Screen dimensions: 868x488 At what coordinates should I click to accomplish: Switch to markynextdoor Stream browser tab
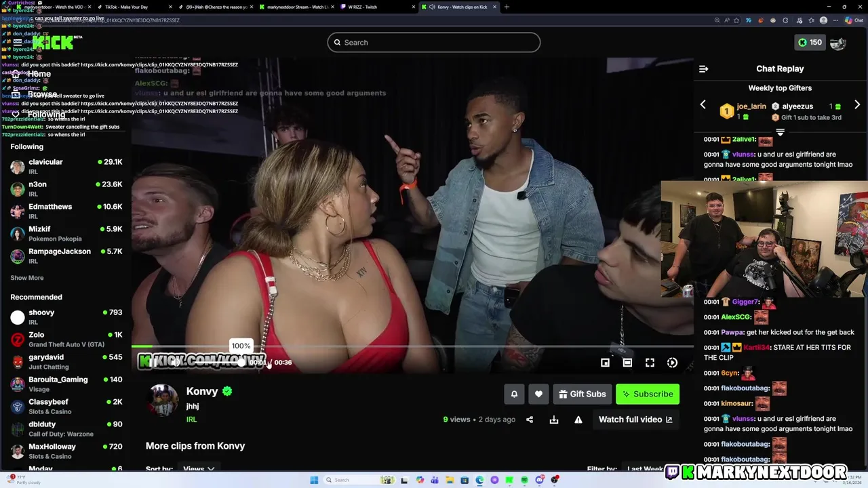[295, 7]
